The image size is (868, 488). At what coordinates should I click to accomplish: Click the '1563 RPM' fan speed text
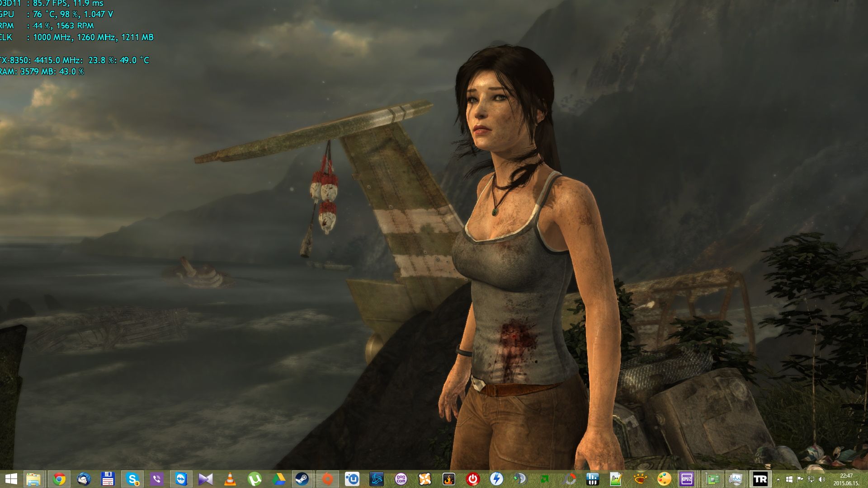pos(75,26)
